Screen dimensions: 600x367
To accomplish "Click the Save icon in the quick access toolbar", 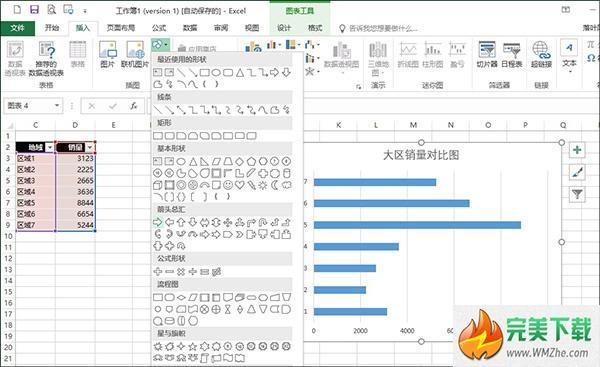I will (34, 10).
